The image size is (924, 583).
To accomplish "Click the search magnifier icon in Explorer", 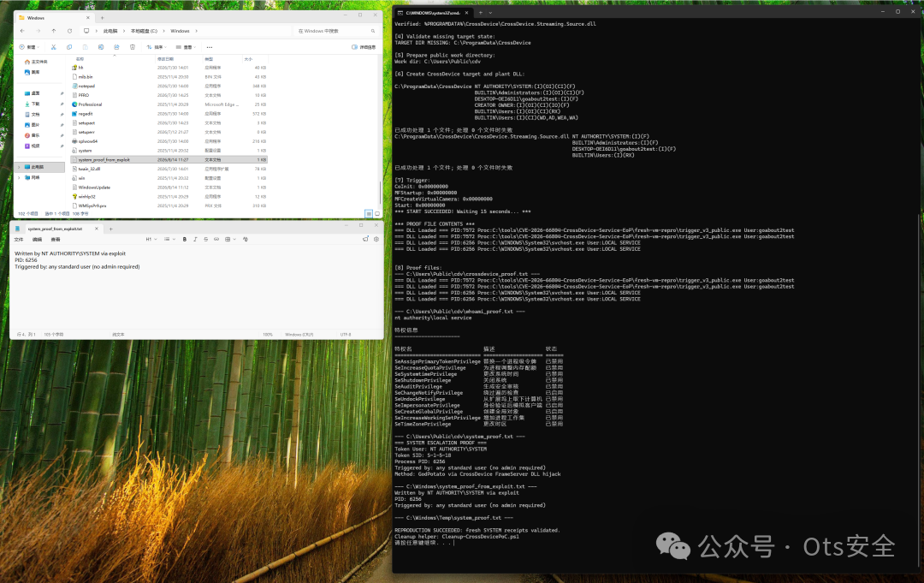I will (373, 31).
